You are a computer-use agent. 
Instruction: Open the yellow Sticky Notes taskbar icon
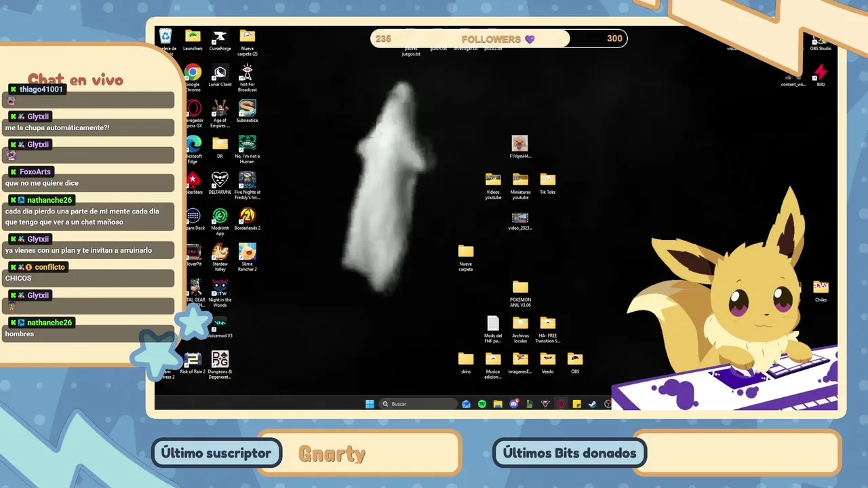pos(576,404)
